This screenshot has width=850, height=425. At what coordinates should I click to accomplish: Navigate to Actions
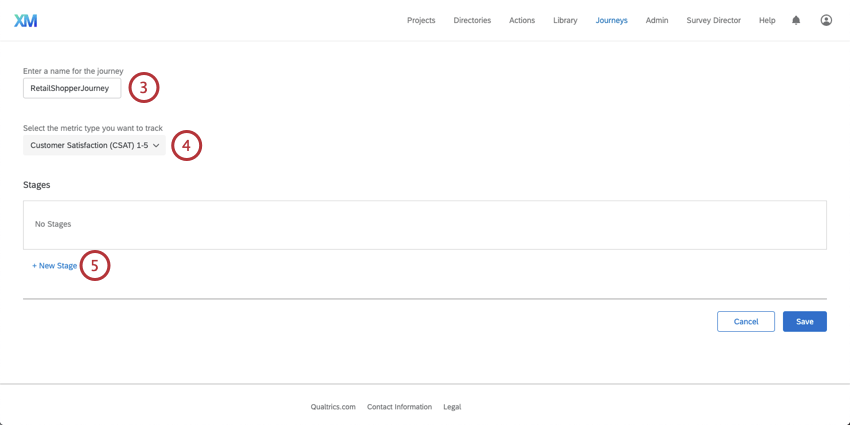[x=522, y=21]
